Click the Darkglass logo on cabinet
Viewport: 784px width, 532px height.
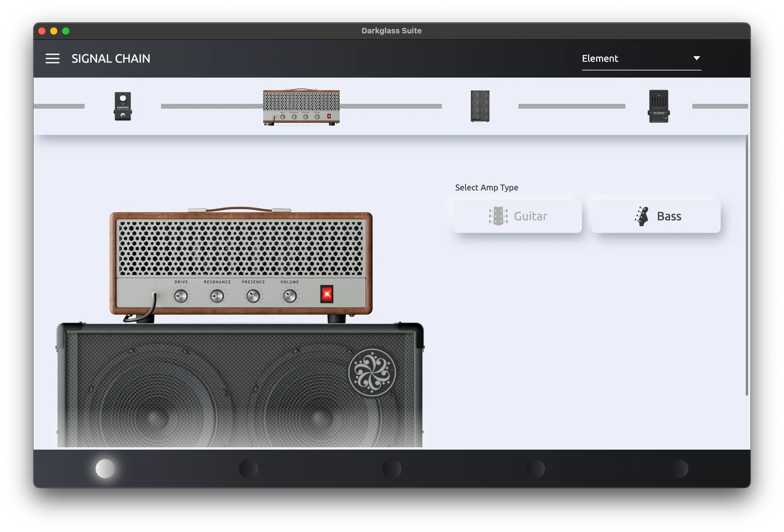(372, 373)
